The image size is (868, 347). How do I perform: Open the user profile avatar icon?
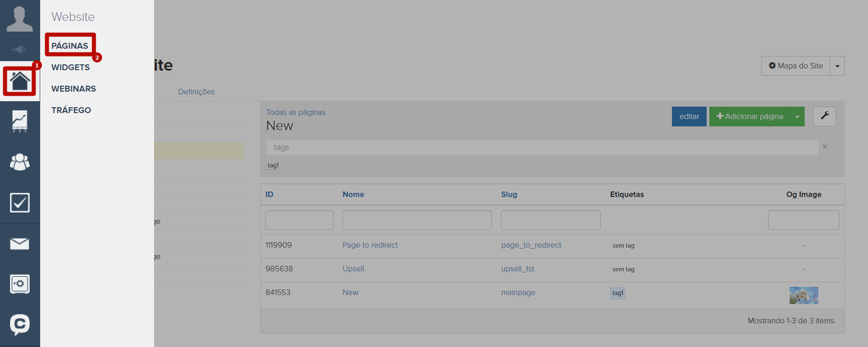(20, 19)
